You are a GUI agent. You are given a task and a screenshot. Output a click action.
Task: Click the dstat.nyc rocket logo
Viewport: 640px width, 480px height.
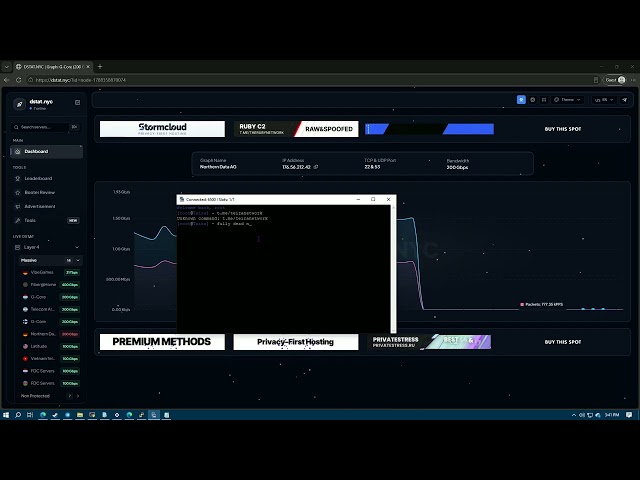click(x=19, y=104)
